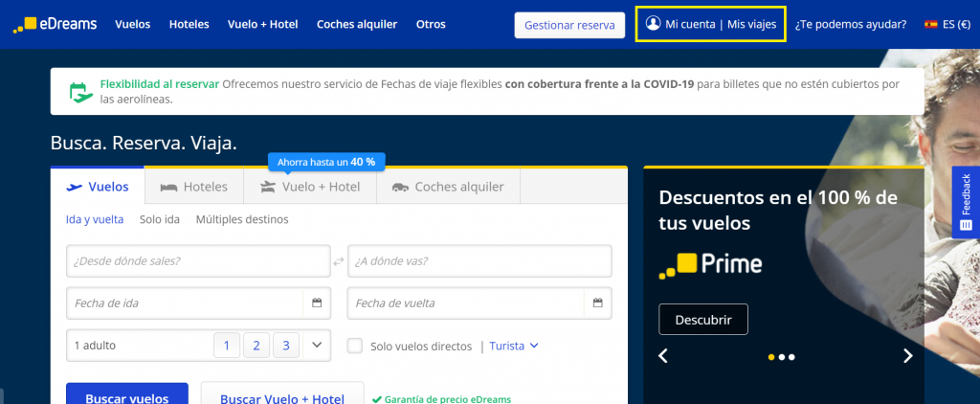Open the return date calendar icon

597,303
